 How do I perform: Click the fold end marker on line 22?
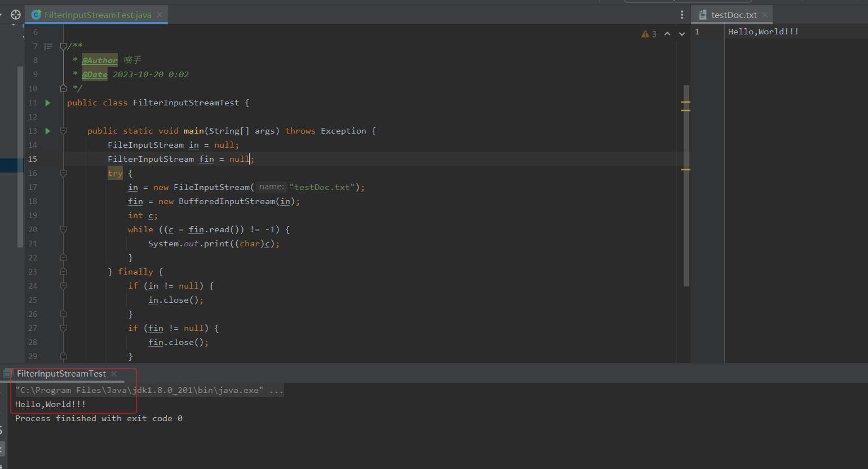pos(63,258)
